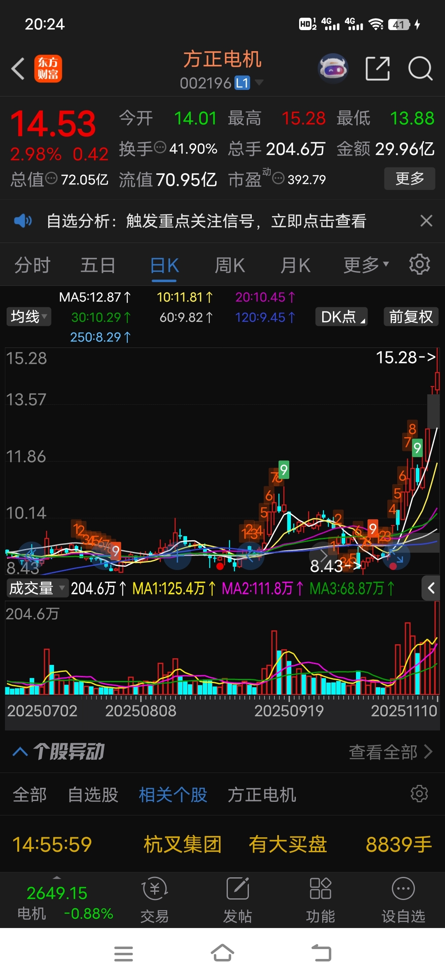This screenshot has height=980, width=445.
Task: Tap the 15.28 high price marker
Action: (405, 358)
